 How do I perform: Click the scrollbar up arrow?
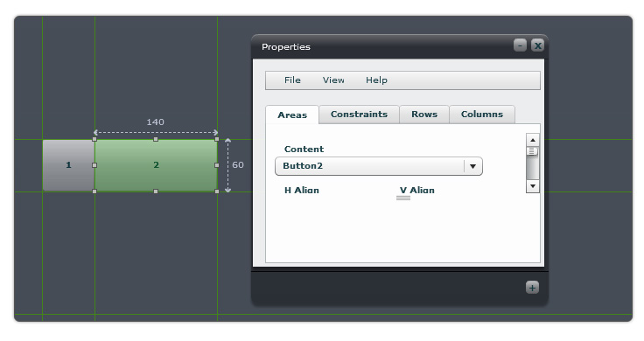533,140
